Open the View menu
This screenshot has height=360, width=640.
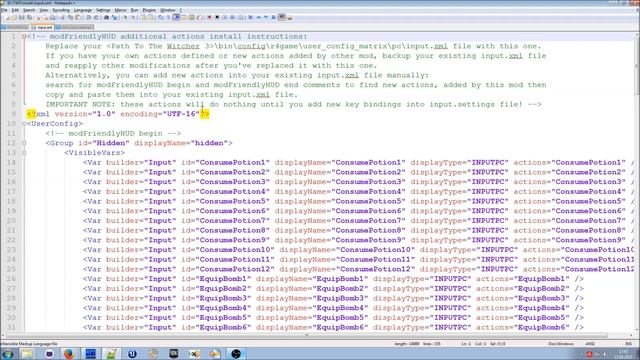point(44,10)
